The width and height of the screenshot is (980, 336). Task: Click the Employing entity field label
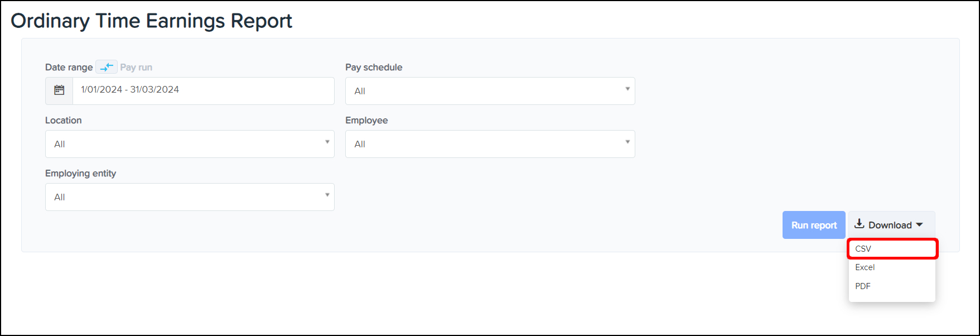pos(80,174)
